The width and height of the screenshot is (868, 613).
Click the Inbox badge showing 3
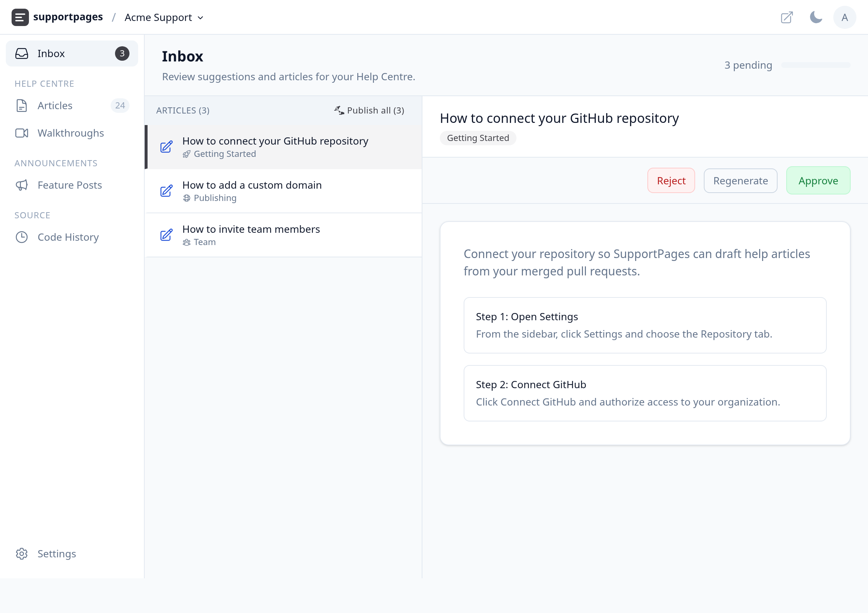point(122,53)
